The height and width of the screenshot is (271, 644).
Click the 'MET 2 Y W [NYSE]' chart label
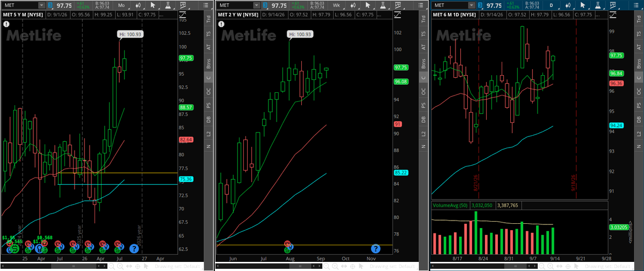(x=238, y=15)
